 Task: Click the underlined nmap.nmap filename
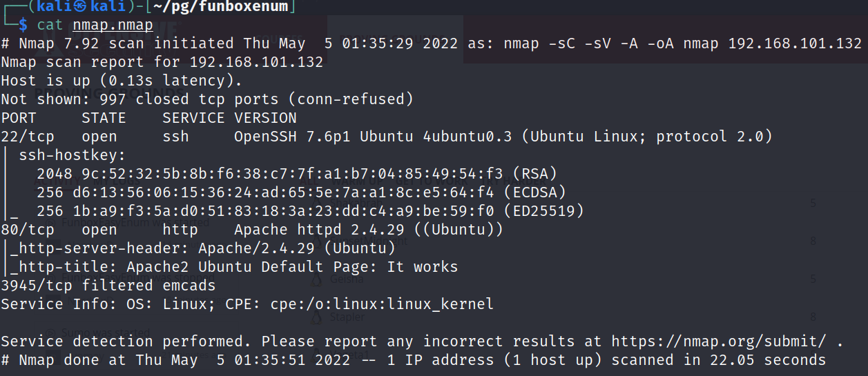[113, 25]
